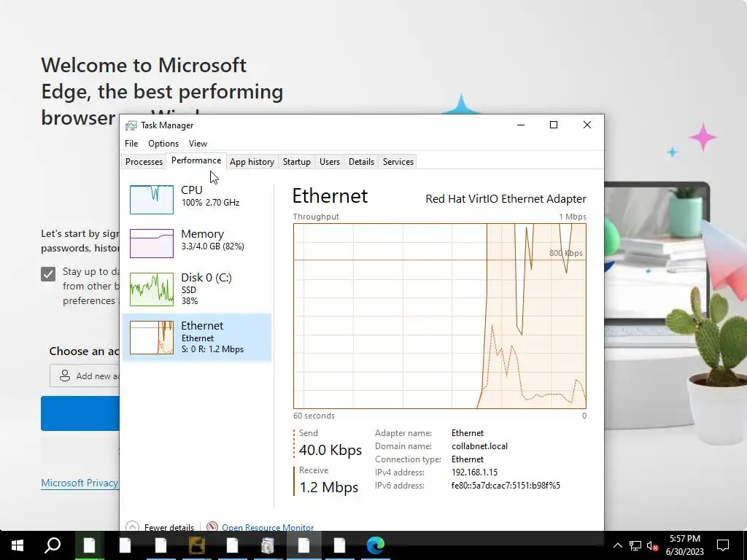747x560 pixels.
Task: Click the IPv6 address fe80::5a7d:cac7:5151:b98f%5
Action: pyautogui.click(x=506, y=486)
